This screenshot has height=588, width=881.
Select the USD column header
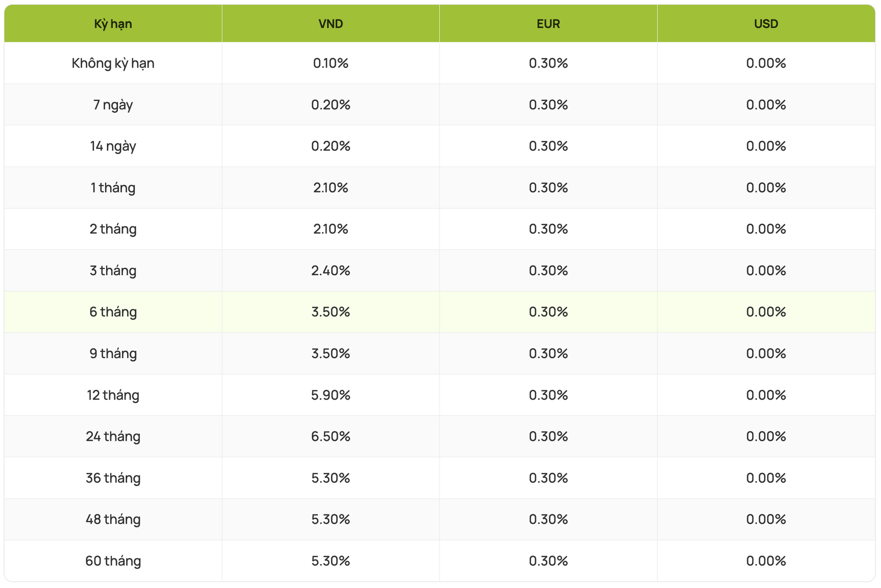click(766, 24)
